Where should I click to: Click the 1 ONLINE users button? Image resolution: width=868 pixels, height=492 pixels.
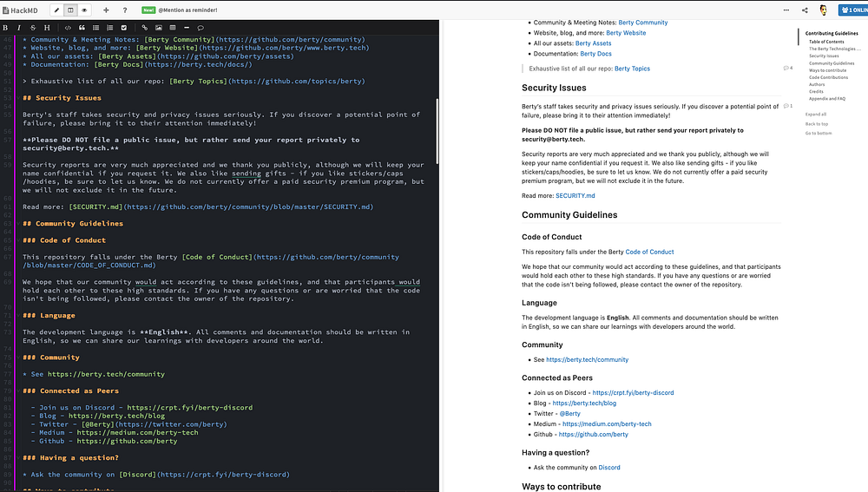pyautogui.click(x=853, y=10)
